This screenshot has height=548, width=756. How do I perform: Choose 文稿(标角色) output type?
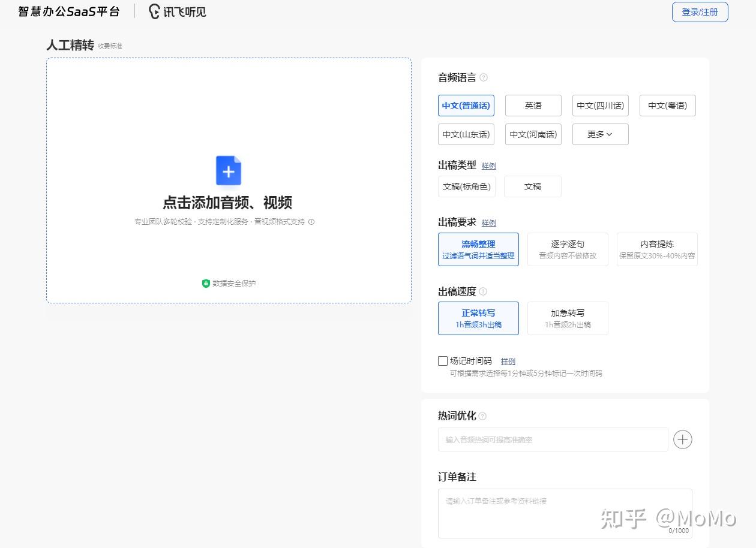click(x=467, y=186)
